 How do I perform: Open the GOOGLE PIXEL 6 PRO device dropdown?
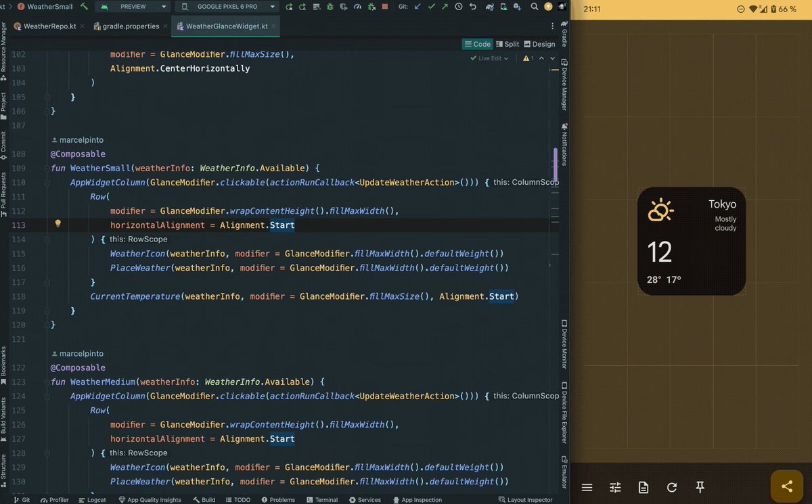227,7
